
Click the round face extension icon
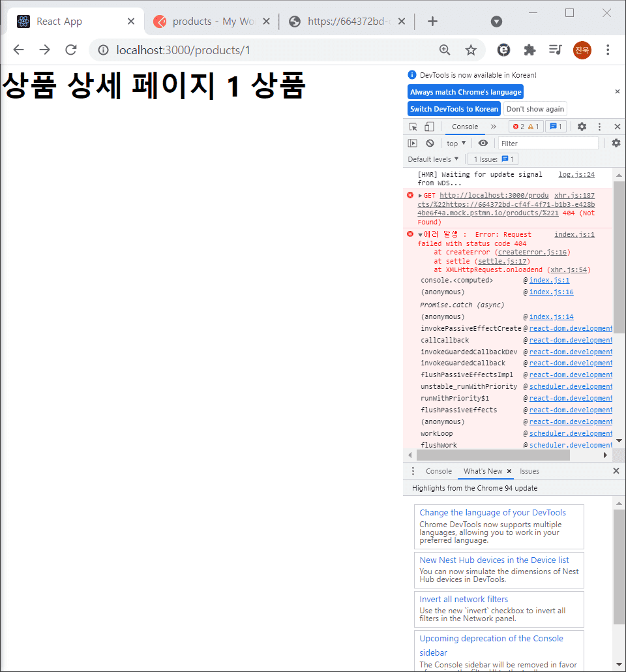tap(503, 50)
